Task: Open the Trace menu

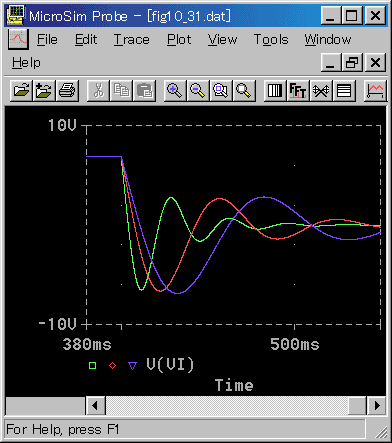Action: [x=131, y=40]
